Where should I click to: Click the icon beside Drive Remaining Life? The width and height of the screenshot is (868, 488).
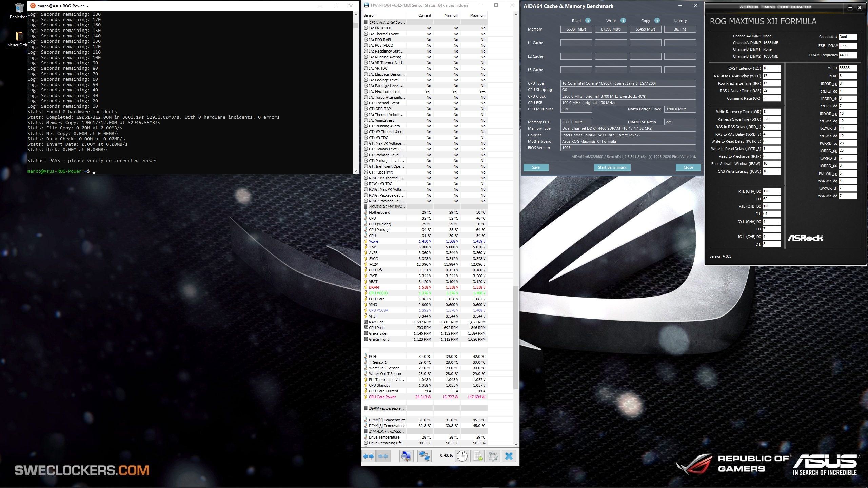coord(366,443)
